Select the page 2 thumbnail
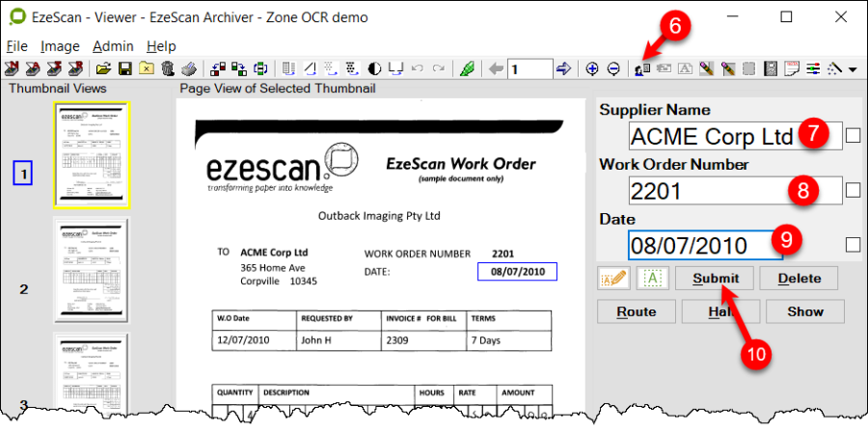This screenshot has width=868, height=431. point(92,262)
